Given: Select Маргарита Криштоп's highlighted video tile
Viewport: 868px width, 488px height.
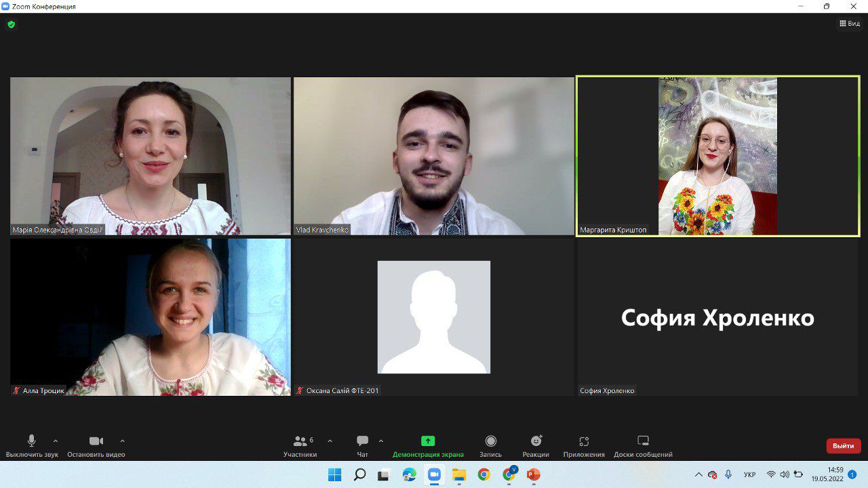Looking at the screenshot, I should (717, 156).
